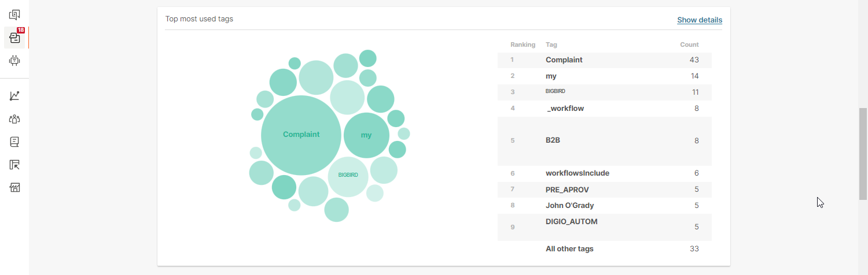Select the 'my' bubble in chart
The width and height of the screenshot is (868, 275).
[x=366, y=135]
